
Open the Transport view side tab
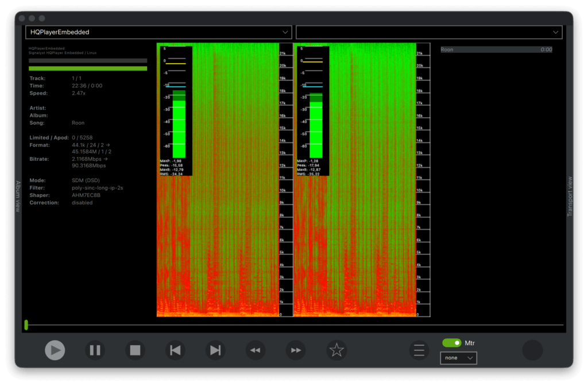[570, 196]
